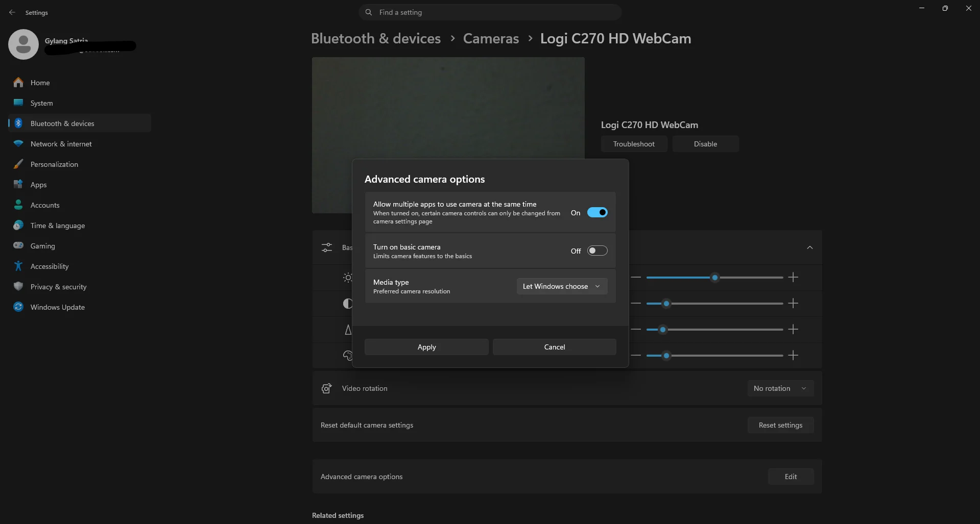Click the basic settings sliders icon
980x524 pixels.
point(327,247)
